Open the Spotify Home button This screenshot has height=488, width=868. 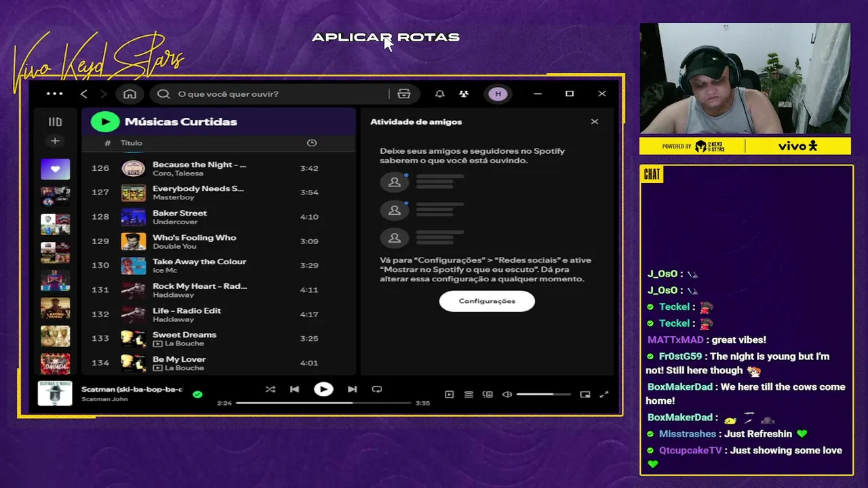[130, 94]
